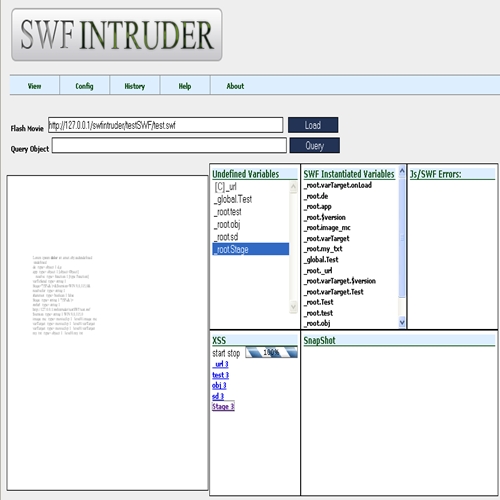Click Instantiated Variables scroll up arrow
Viewport: 500px width, 500px height.
(402, 171)
